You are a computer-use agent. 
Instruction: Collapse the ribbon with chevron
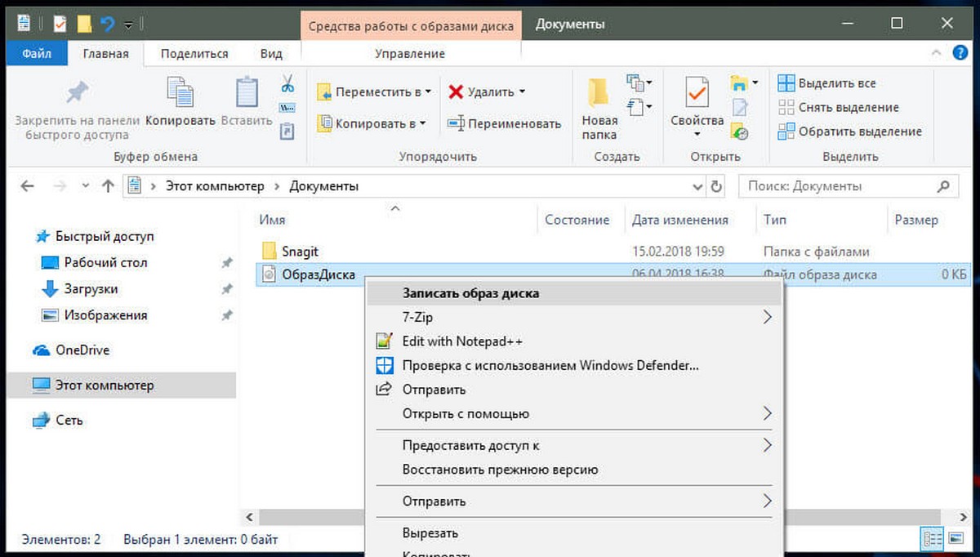tap(938, 53)
